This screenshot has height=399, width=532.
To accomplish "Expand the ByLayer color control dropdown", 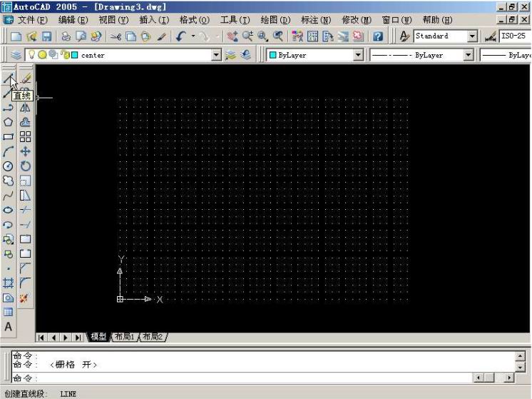I will (358, 55).
